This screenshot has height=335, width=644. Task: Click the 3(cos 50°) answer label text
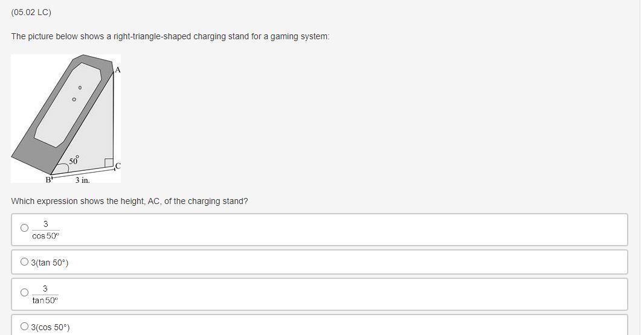pos(51,327)
